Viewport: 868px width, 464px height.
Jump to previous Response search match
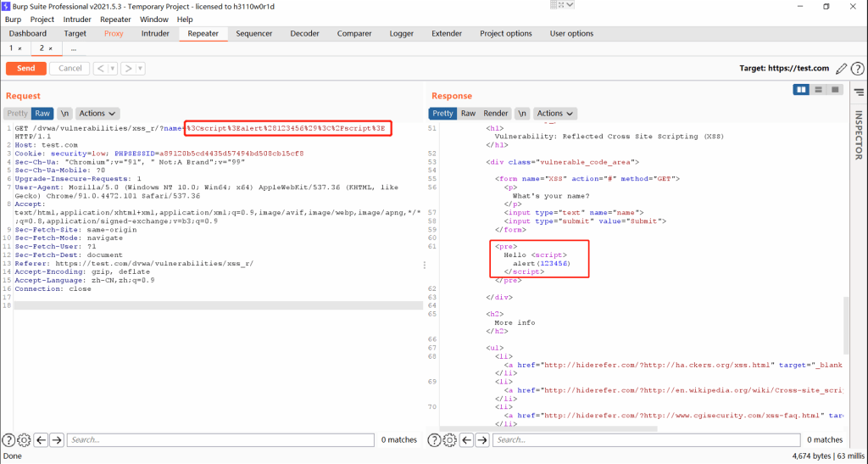pos(467,440)
